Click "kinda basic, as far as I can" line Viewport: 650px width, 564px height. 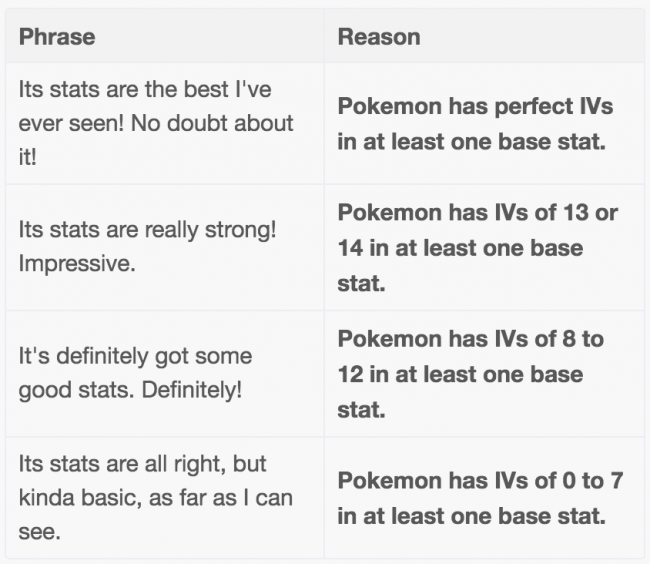click(155, 498)
